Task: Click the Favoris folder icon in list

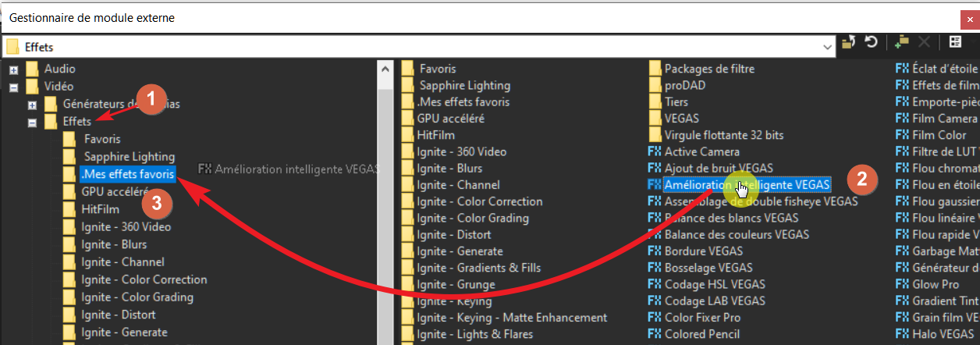Action: point(407,69)
